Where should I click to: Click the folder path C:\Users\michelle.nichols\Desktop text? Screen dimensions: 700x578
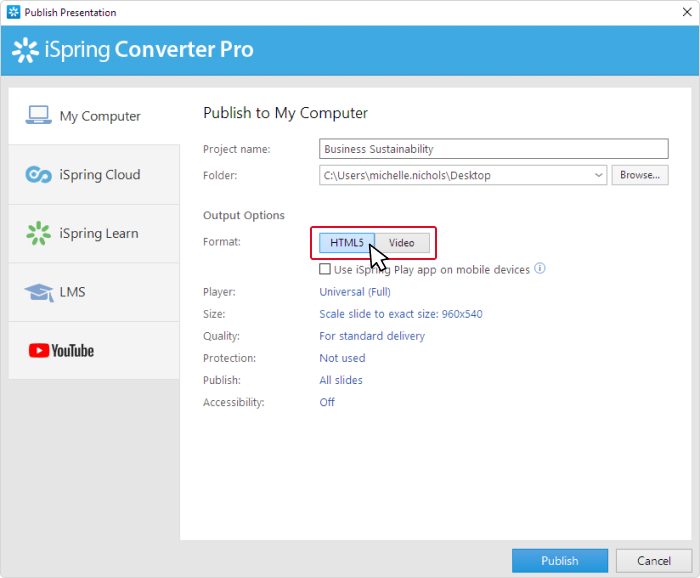[407, 175]
